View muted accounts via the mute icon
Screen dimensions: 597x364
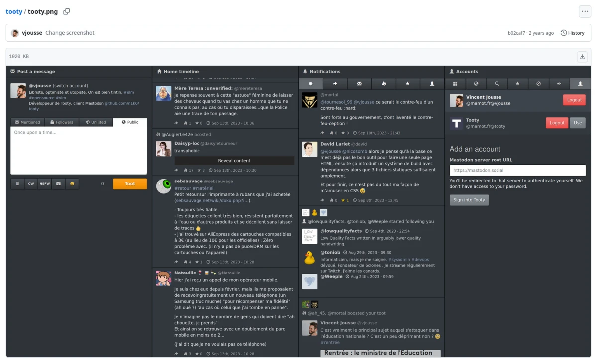559,83
